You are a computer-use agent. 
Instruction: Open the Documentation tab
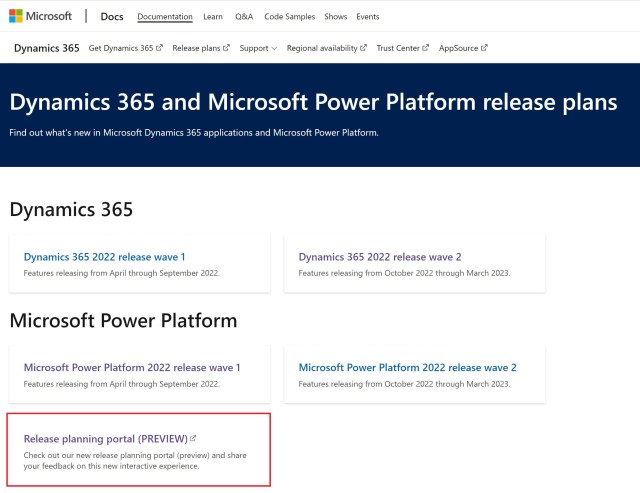[165, 17]
